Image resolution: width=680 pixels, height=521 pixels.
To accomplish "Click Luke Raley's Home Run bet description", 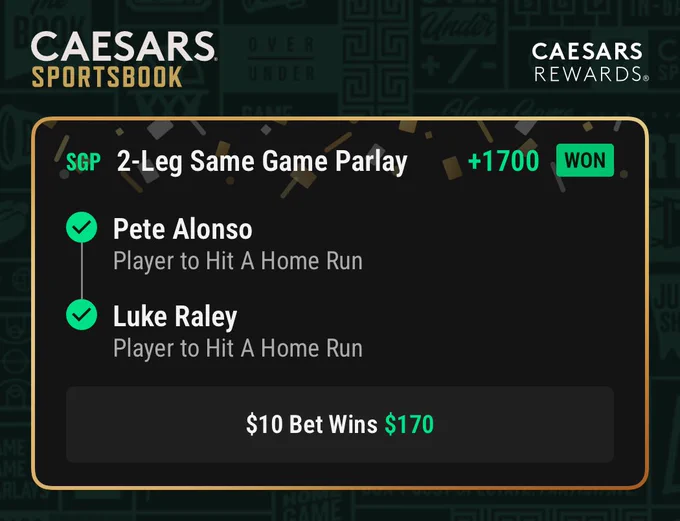I will (x=238, y=349).
